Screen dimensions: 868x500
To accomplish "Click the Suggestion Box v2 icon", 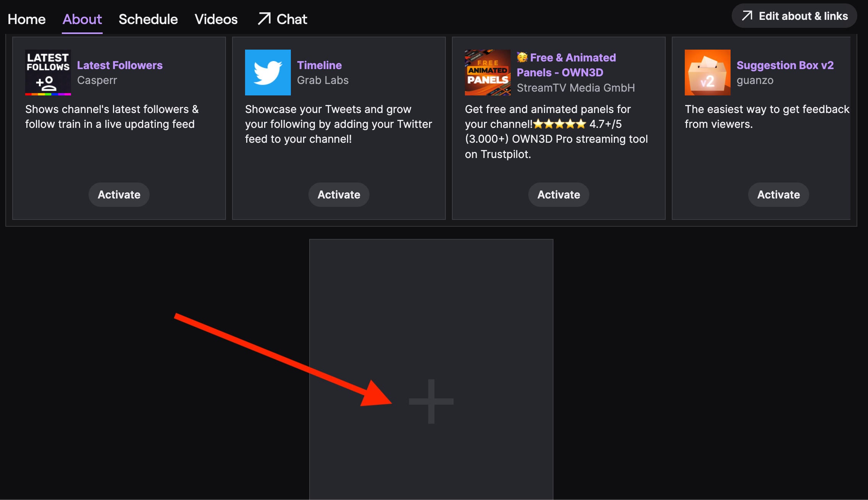I will click(x=708, y=73).
